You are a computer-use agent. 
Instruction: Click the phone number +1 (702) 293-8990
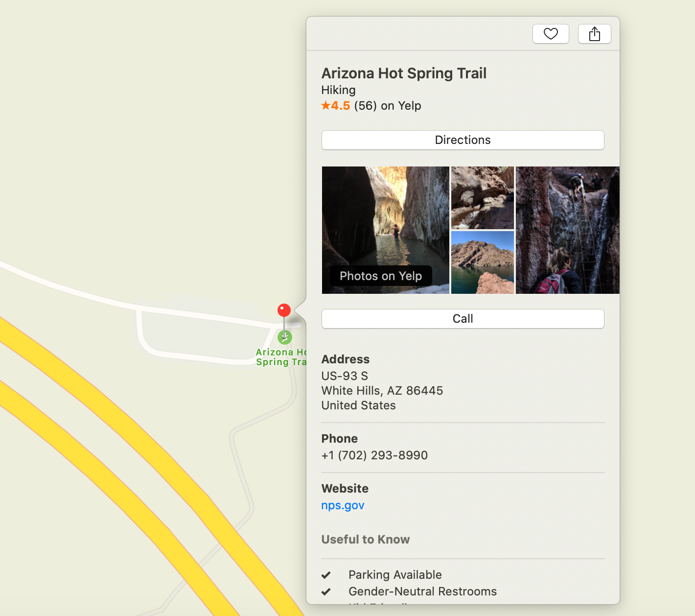(x=374, y=455)
